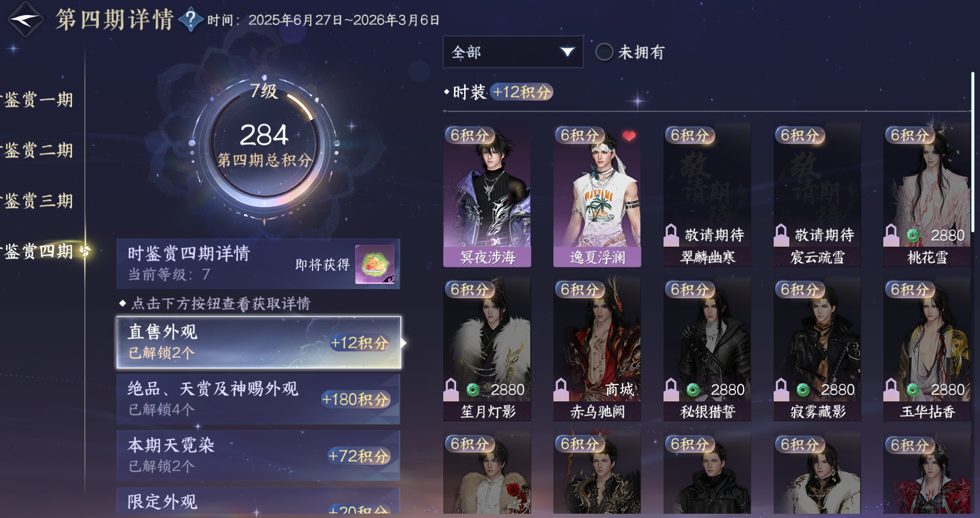
Task: Click the fruit reward icon next to 即将获得
Action: coord(374,264)
